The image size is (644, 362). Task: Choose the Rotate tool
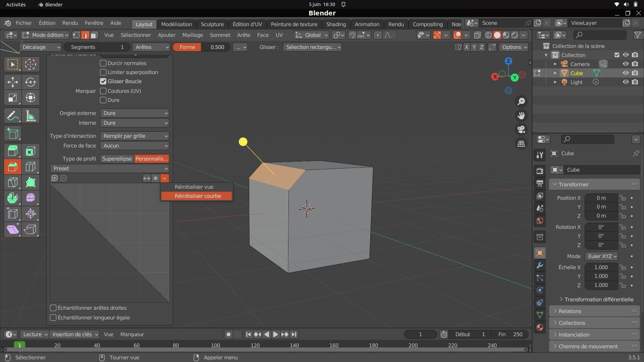click(x=31, y=82)
